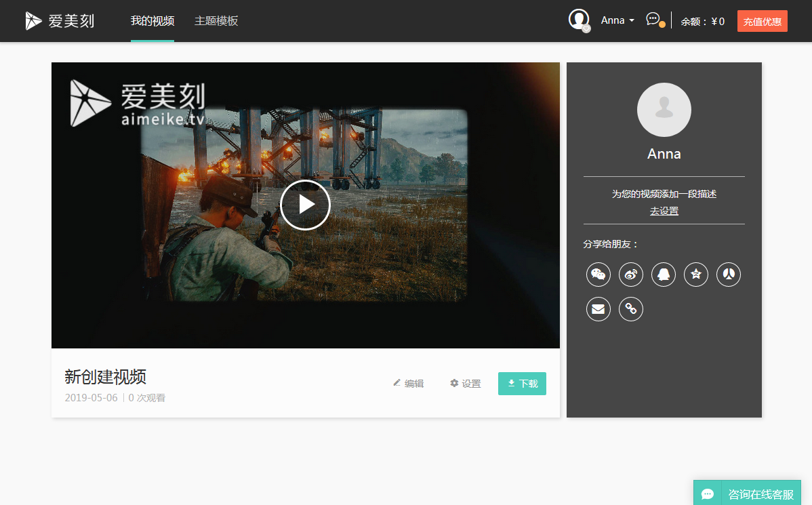This screenshot has height=505, width=812.
Task: Share to Qzone star icon
Action: click(x=696, y=275)
